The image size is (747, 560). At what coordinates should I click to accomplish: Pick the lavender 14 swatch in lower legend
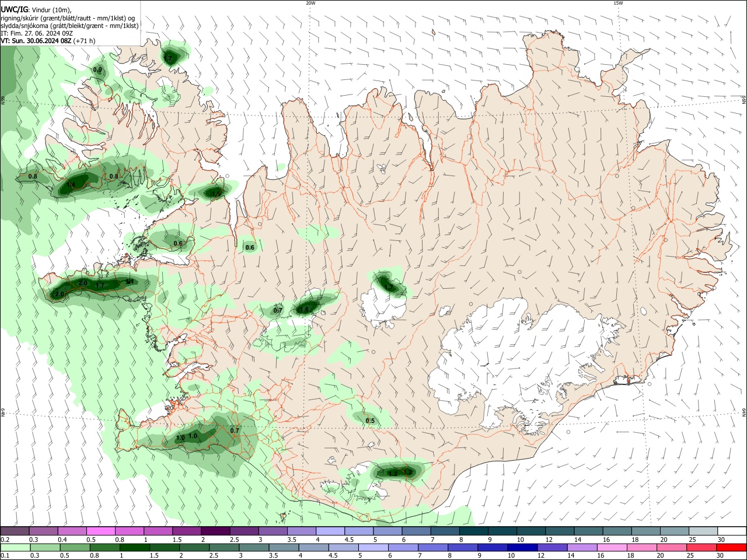coord(582,548)
